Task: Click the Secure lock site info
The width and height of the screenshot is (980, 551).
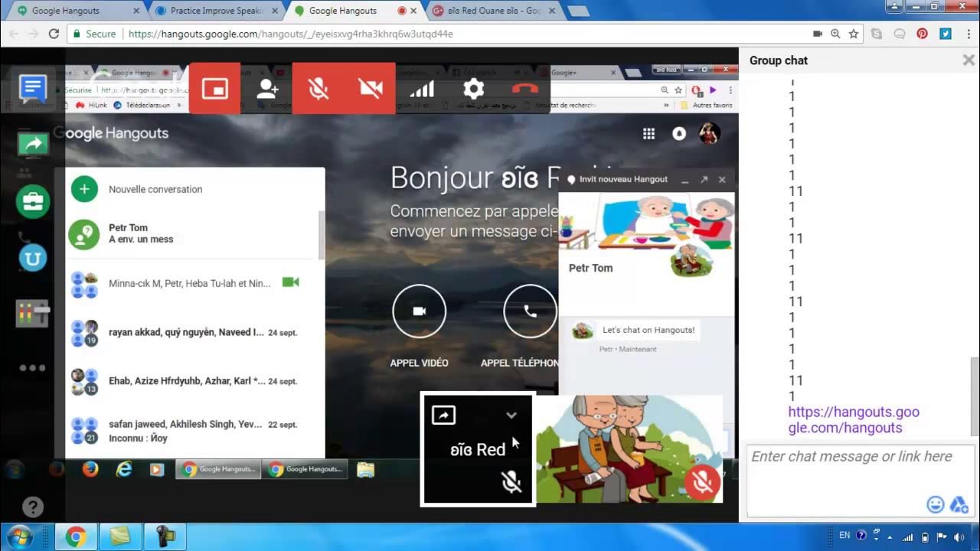Action: click(x=94, y=34)
